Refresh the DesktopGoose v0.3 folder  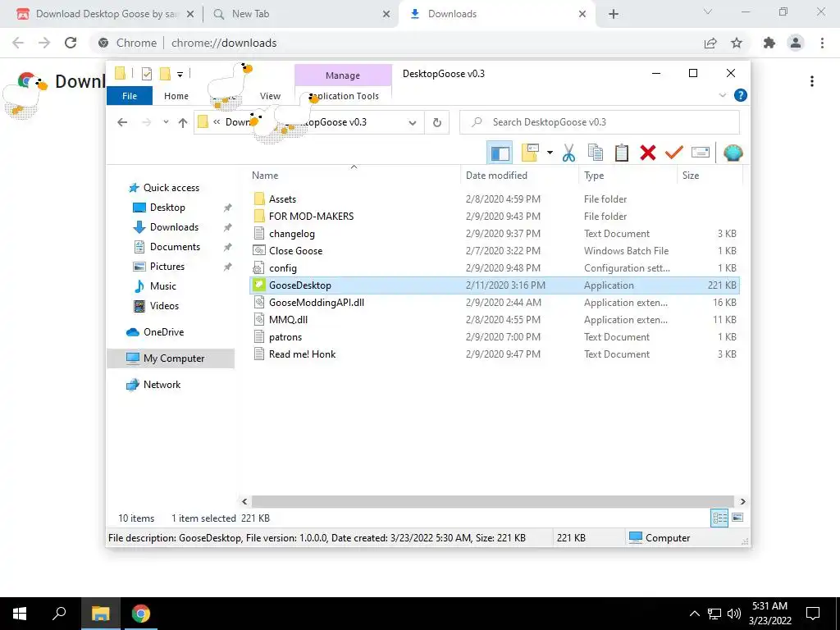(x=437, y=123)
